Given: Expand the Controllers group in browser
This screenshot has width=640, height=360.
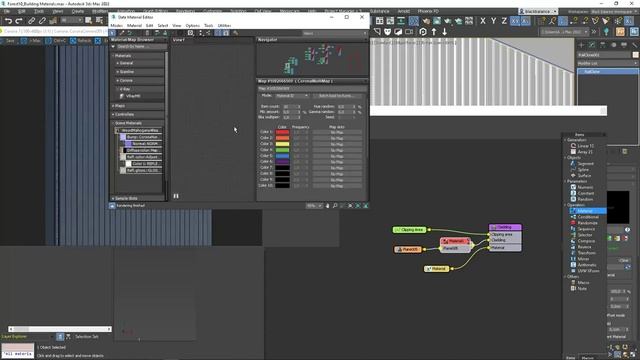Looking at the screenshot, I should pyautogui.click(x=113, y=114).
